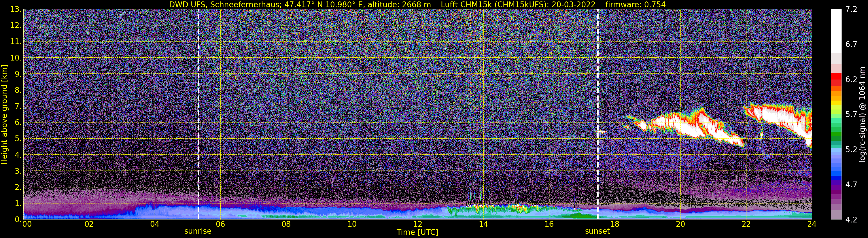The width and height of the screenshot is (868, 238).
Task: Click the small cloud echo just after sunset
Action: (x=601, y=132)
